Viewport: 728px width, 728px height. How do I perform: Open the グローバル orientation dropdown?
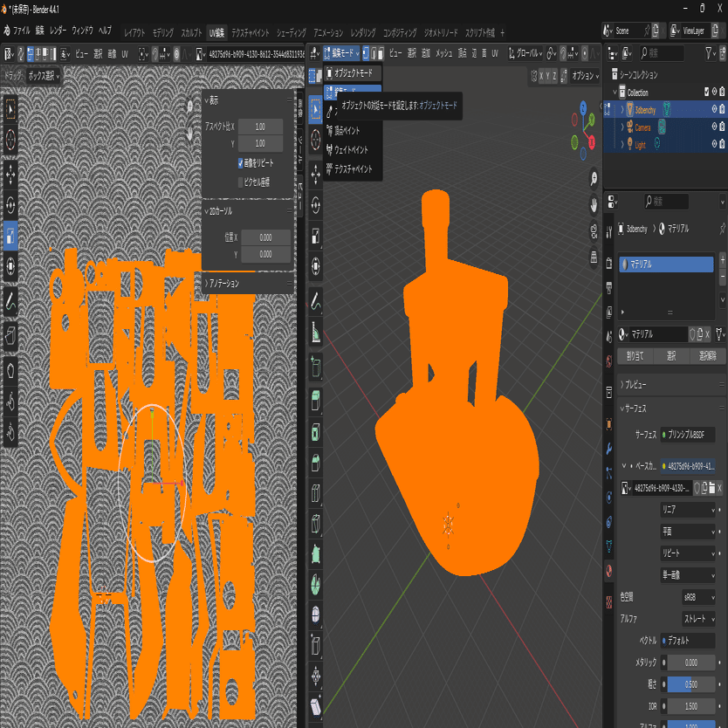point(525,53)
